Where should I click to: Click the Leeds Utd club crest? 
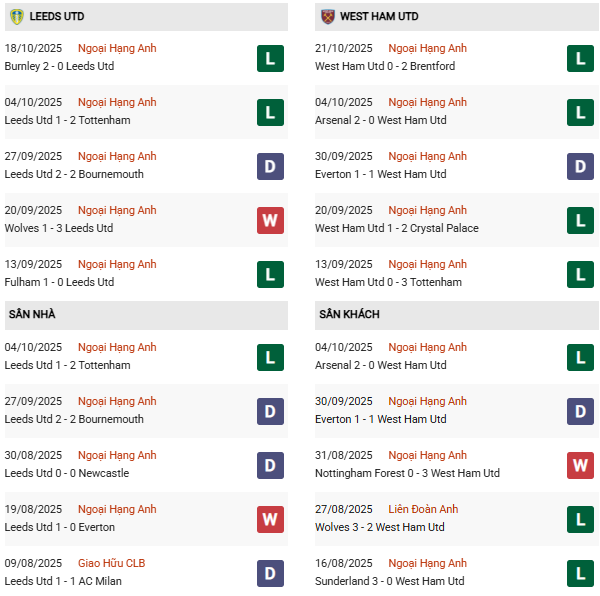click(16, 16)
